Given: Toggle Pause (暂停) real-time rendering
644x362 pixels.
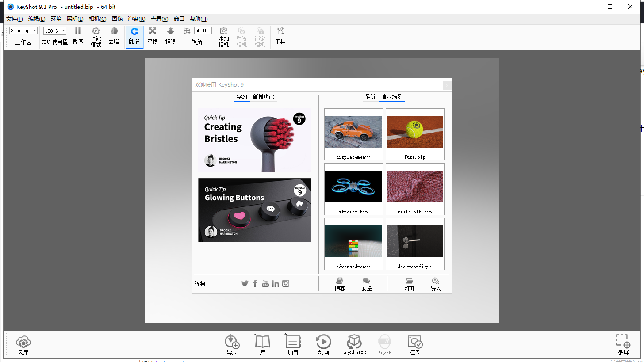Looking at the screenshot, I should [x=78, y=36].
